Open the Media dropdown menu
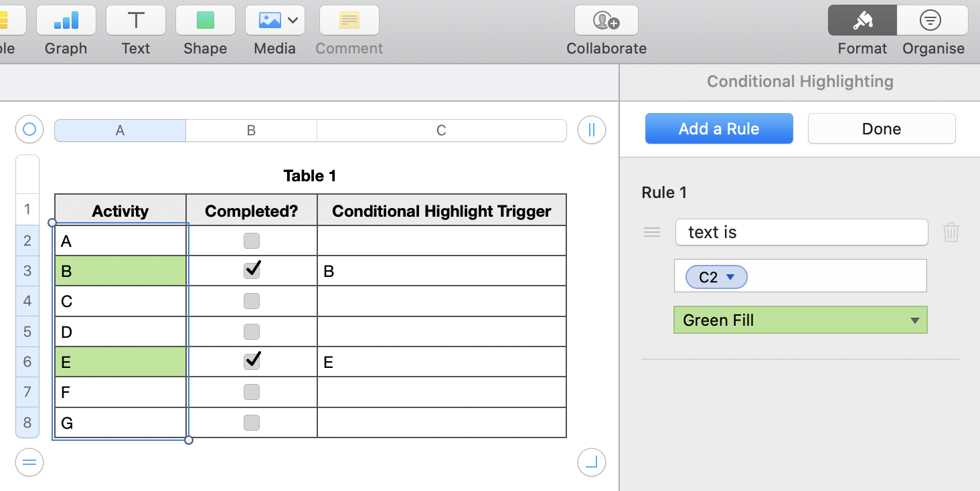This screenshot has height=491, width=980. tap(275, 21)
